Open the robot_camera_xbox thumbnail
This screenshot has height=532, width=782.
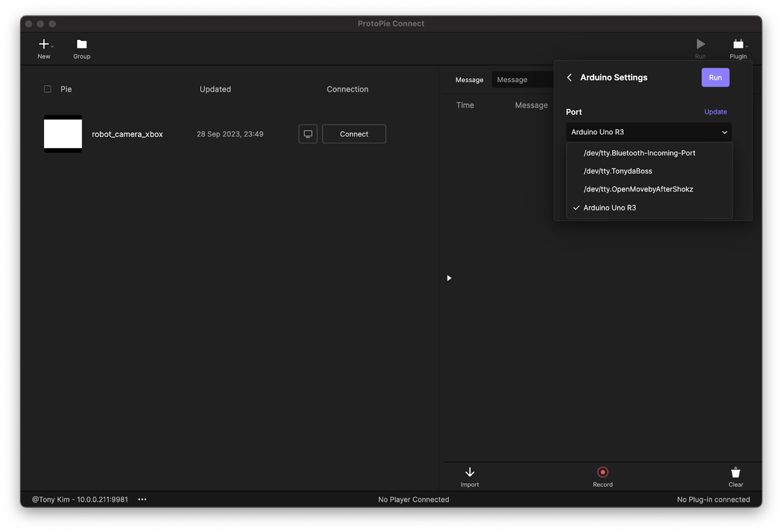pos(63,134)
